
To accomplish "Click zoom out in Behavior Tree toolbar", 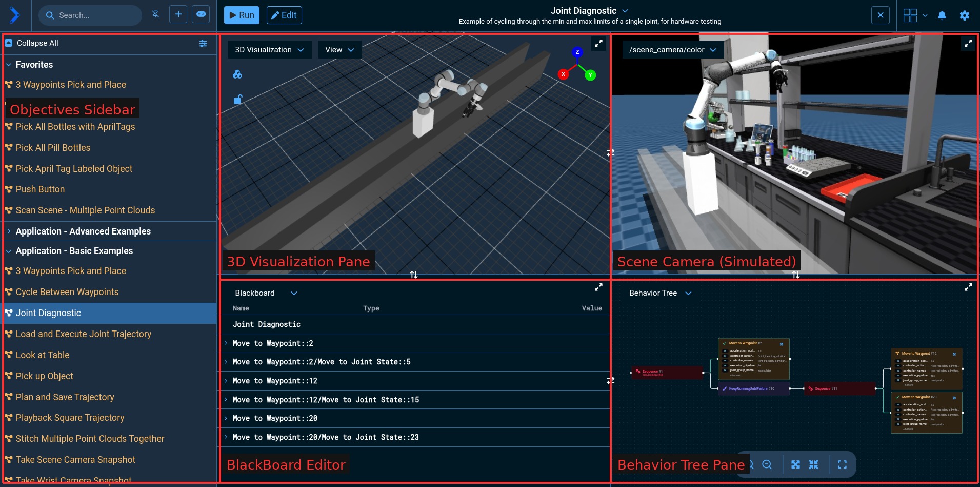I will point(767,464).
